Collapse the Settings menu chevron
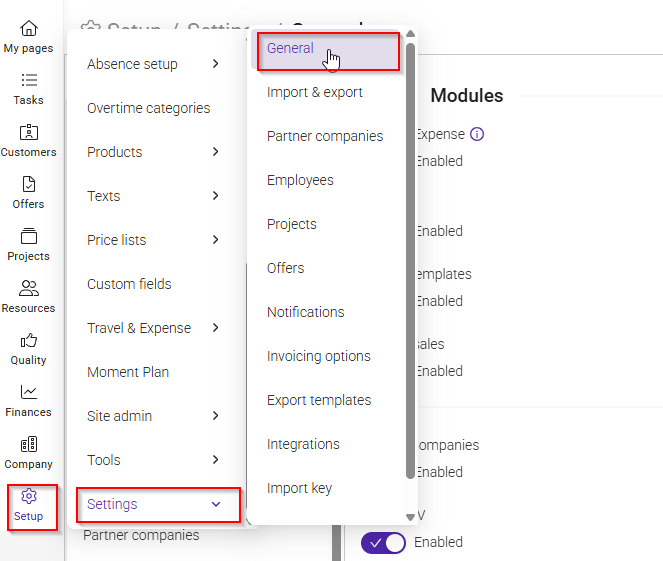 point(216,504)
